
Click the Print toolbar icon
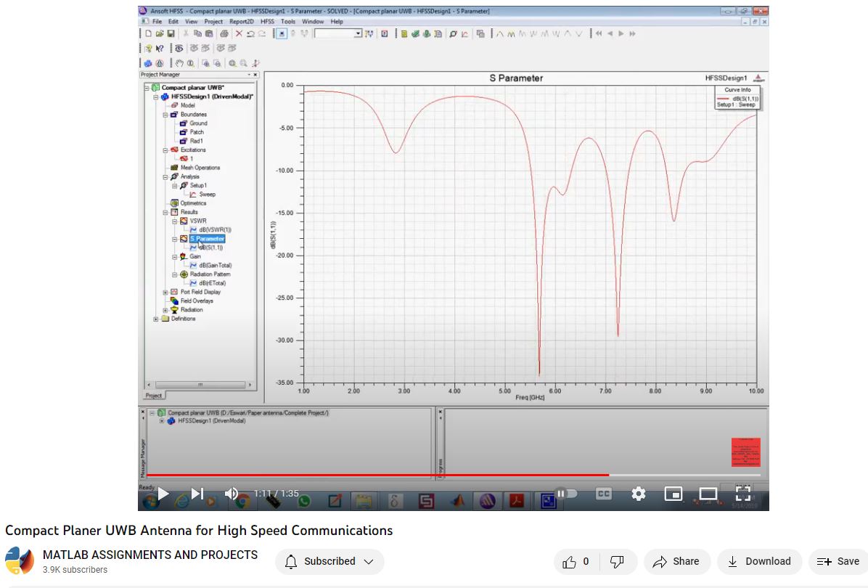[x=224, y=34]
